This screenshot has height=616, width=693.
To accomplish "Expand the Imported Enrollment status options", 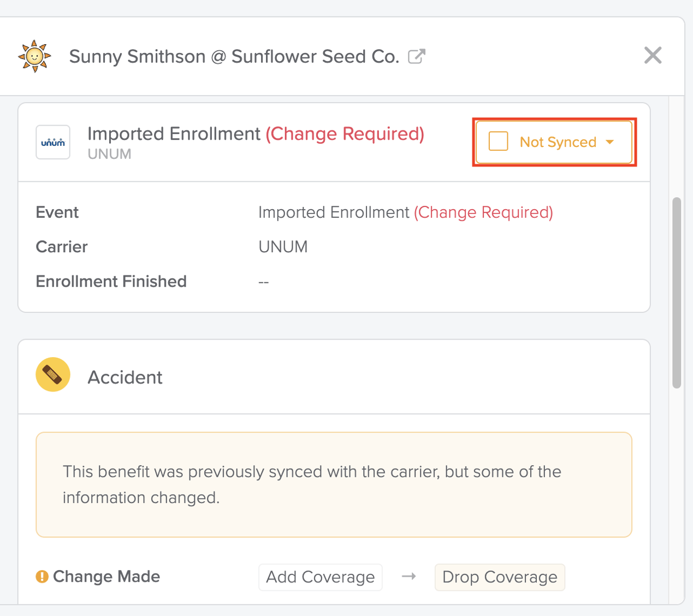I will 610,141.
